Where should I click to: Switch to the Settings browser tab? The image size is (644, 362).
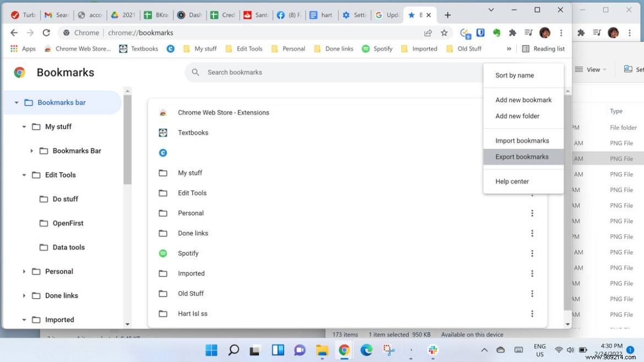click(354, 15)
